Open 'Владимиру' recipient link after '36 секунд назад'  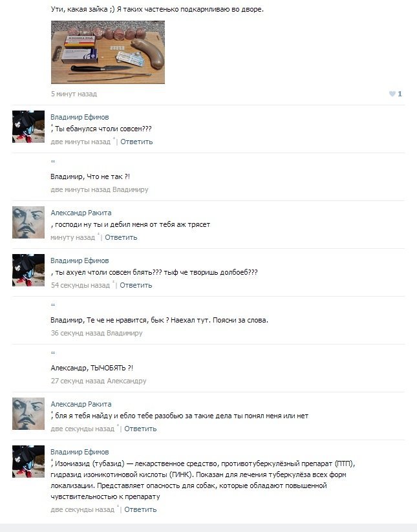(125, 333)
